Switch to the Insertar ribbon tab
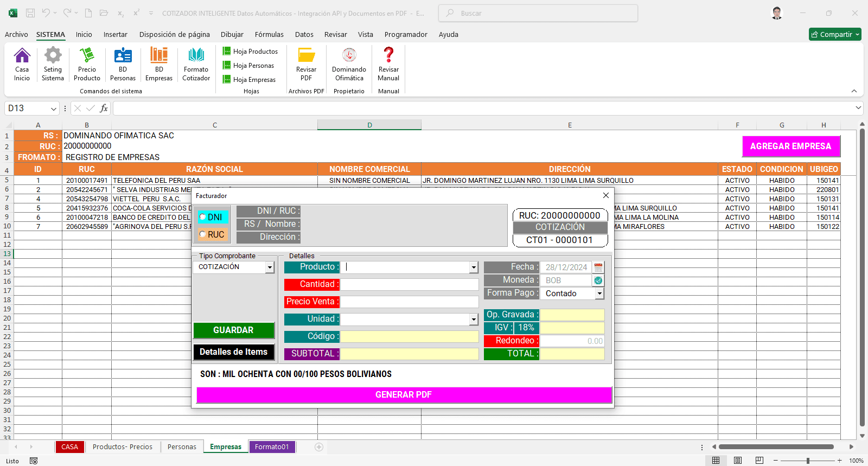The width and height of the screenshot is (868, 466). [116, 34]
